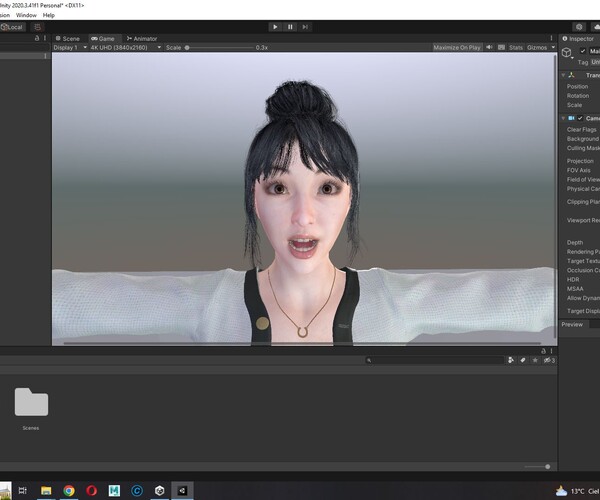The width and height of the screenshot is (600, 500).
Task: Click the Transform component icon
Action: tap(571, 75)
